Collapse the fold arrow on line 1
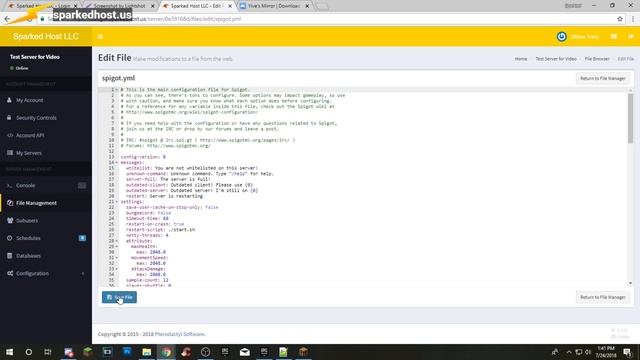 click(117, 90)
